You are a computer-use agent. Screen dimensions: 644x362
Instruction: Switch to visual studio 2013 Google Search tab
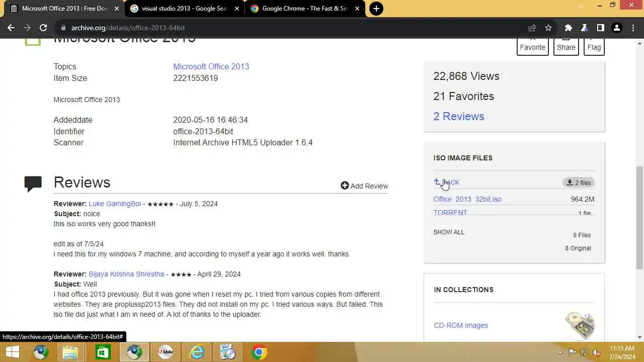pyautogui.click(x=185, y=9)
